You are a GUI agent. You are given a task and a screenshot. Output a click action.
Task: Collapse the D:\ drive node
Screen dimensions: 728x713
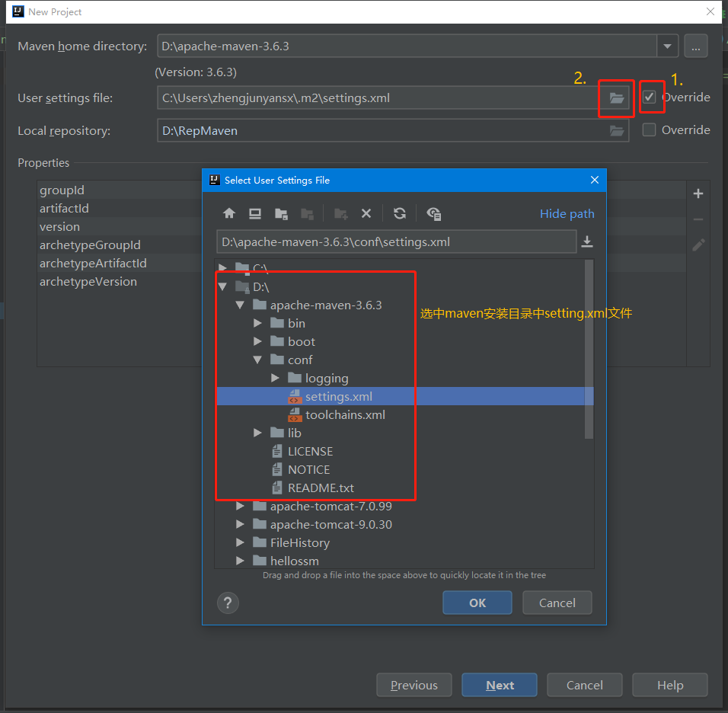click(x=223, y=286)
